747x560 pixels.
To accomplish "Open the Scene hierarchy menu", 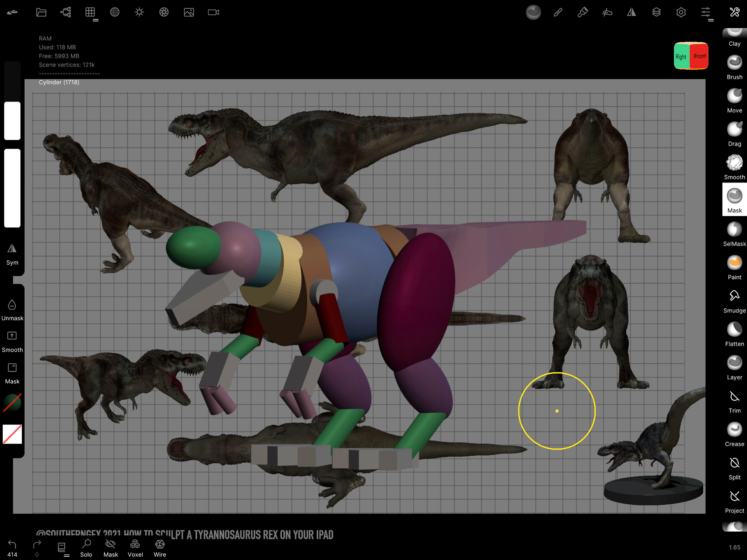I will 66,12.
